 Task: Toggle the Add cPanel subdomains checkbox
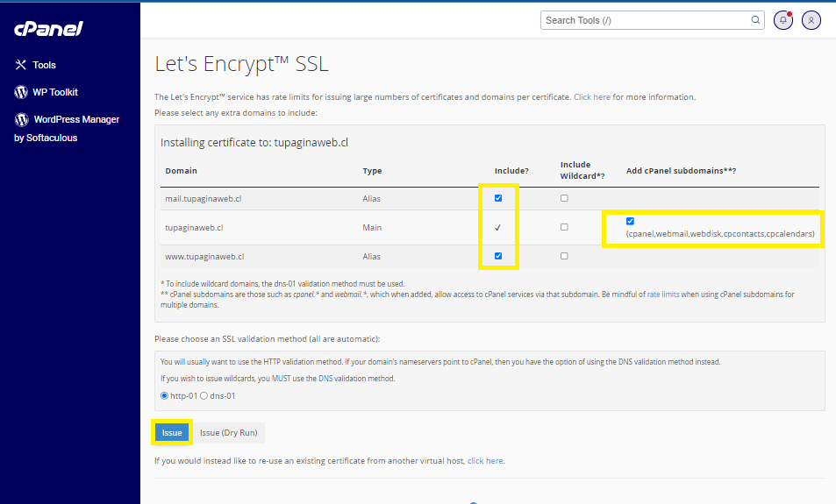click(631, 221)
